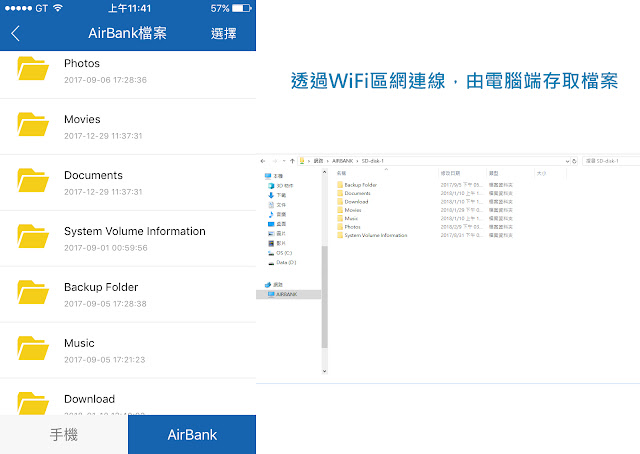Click sidebar scrollbar down arrow
Screen dimensions: 640x454
(x=324, y=371)
